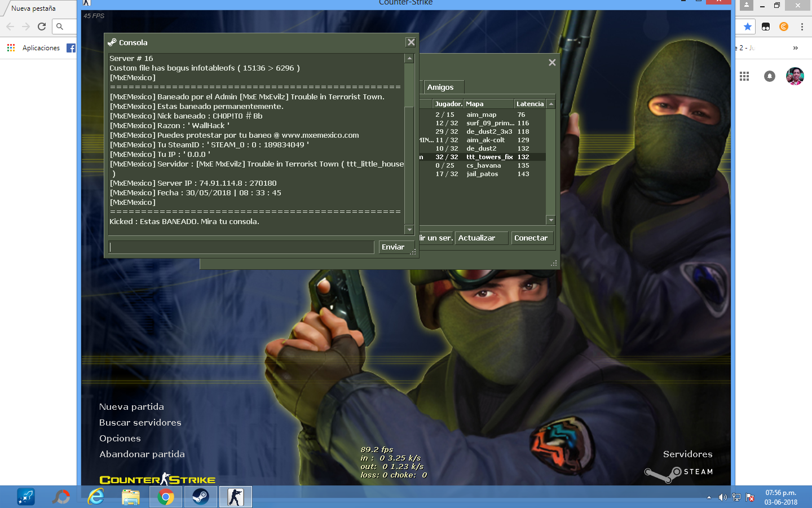Click the Enviar button in console

[x=397, y=247]
